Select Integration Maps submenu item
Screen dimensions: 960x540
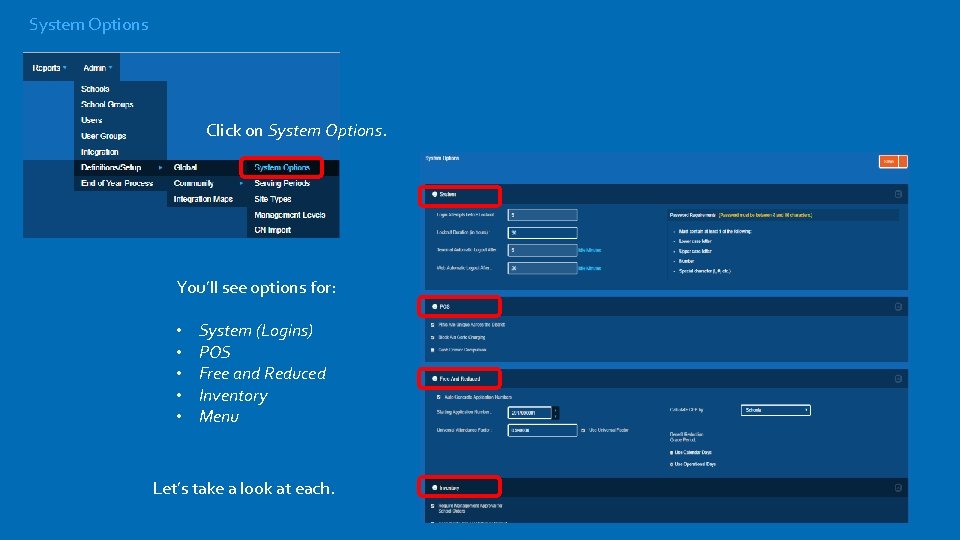pos(203,199)
